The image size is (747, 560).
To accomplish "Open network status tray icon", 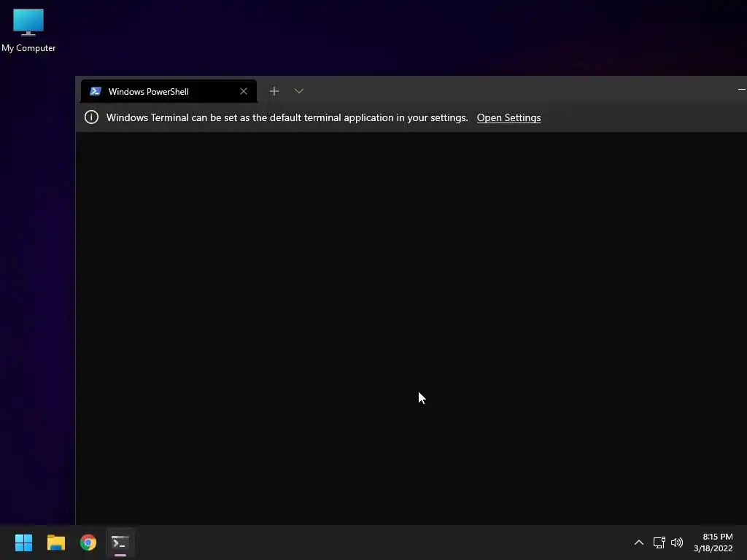I will [659, 542].
